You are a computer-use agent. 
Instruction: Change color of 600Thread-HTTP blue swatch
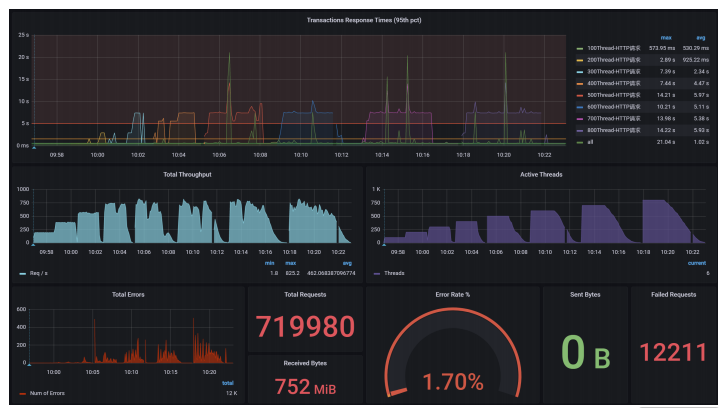coord(579,107)
